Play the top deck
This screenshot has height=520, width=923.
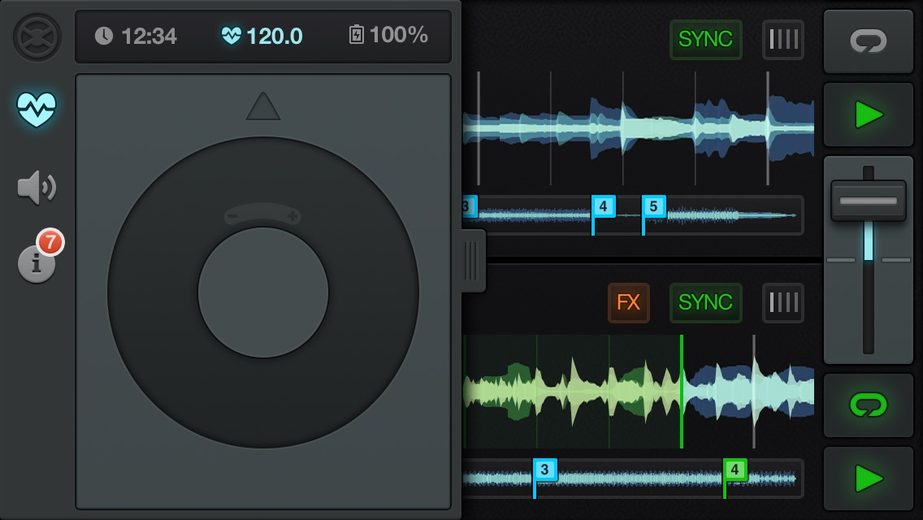coord(868,114)
